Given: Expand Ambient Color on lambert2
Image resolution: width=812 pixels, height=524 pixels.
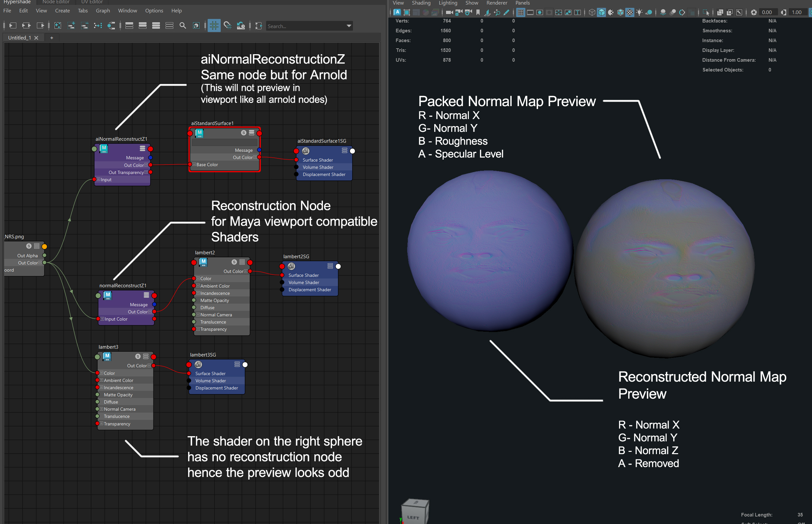Looking at the screenshot, I should (x=198, y=286).
